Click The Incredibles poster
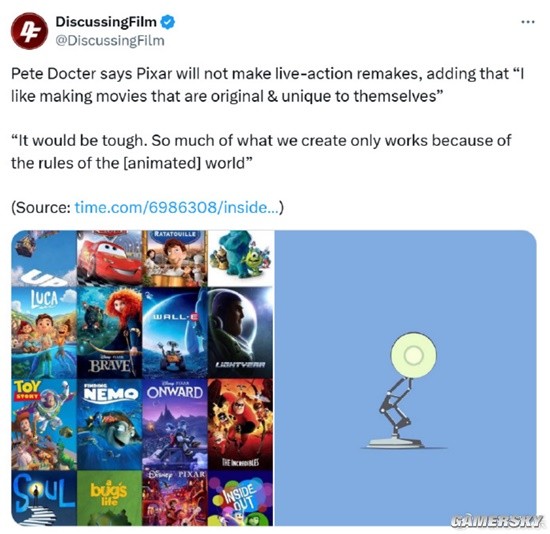The height and width of the screenshot is (534, 550). tap(240, 424)
